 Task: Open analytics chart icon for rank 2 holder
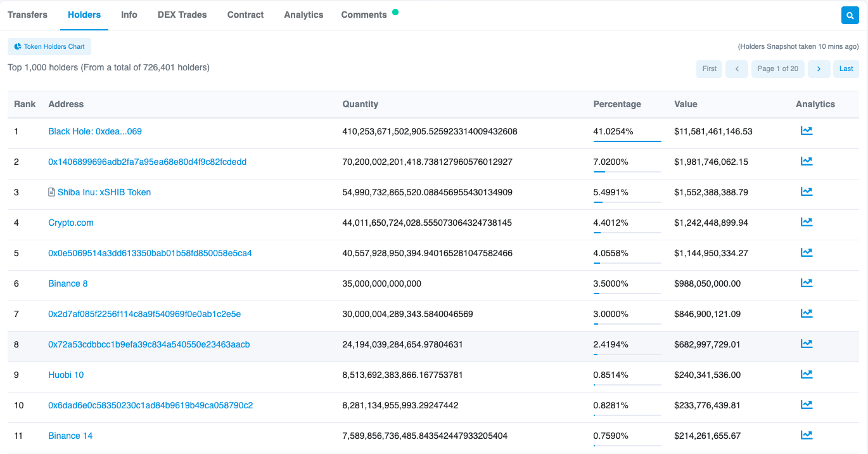[806, 162]
